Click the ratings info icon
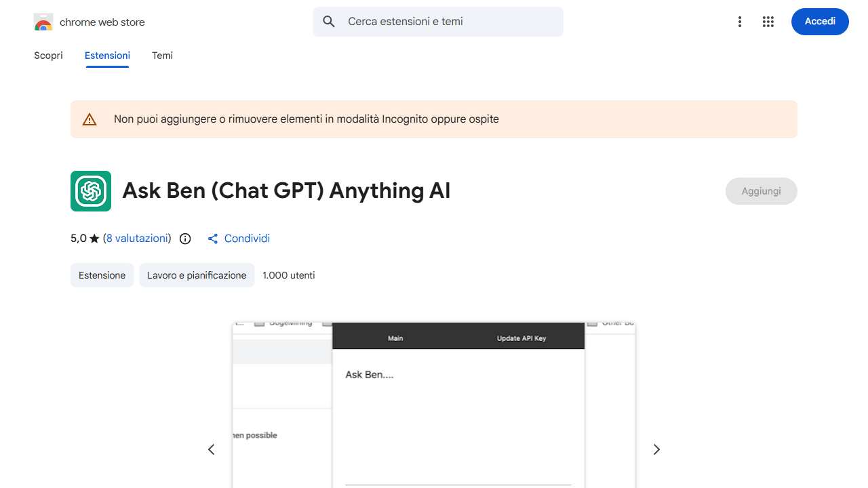This screenshot has width=868, height=488. point(184,239)
